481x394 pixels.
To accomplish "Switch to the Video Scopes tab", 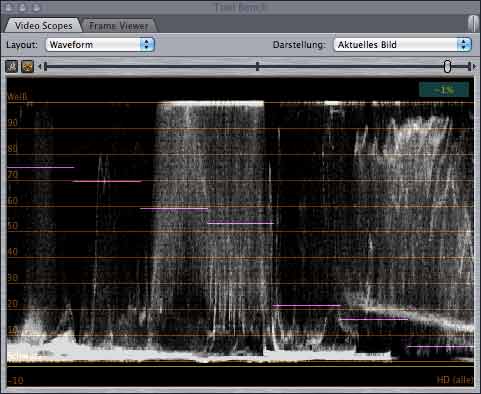I will coord(43,26).
